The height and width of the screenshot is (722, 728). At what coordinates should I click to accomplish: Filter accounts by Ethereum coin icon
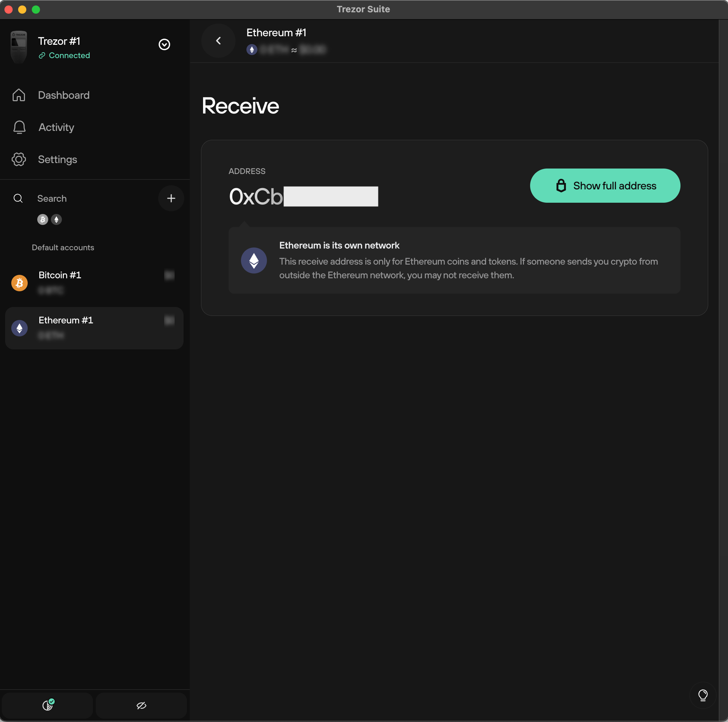click(x=56, y=219)
